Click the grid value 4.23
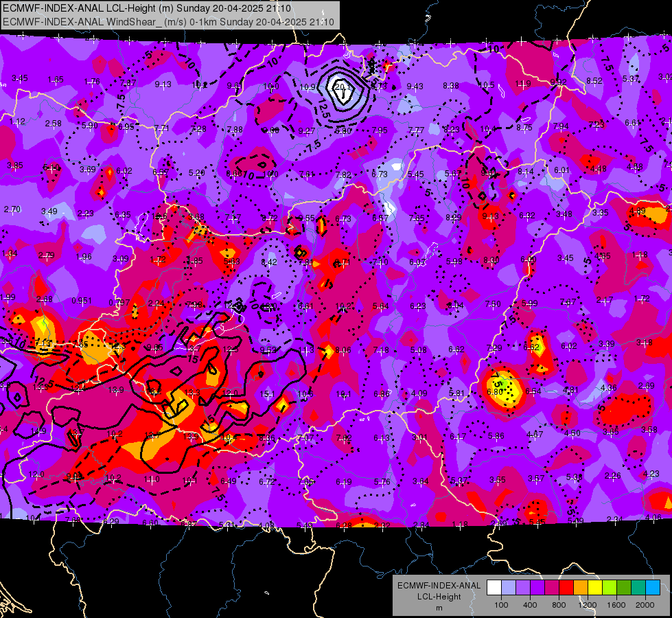 tap(651, 474)
